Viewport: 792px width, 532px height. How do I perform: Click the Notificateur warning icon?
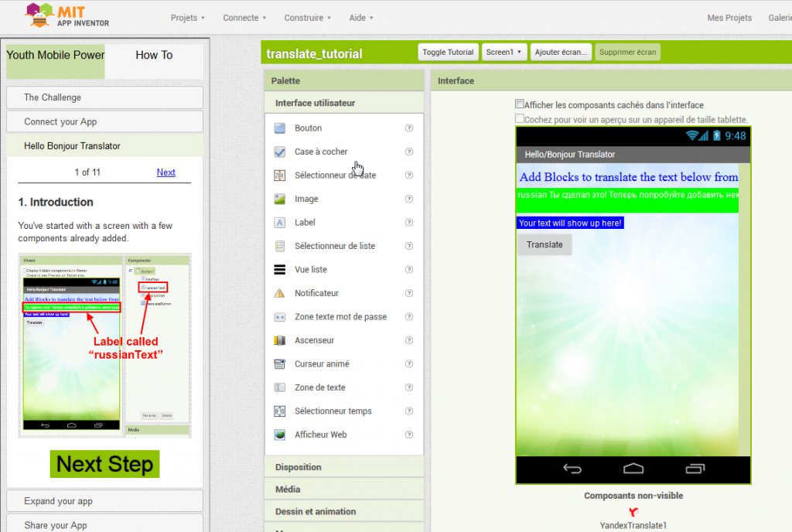(280, 293)
